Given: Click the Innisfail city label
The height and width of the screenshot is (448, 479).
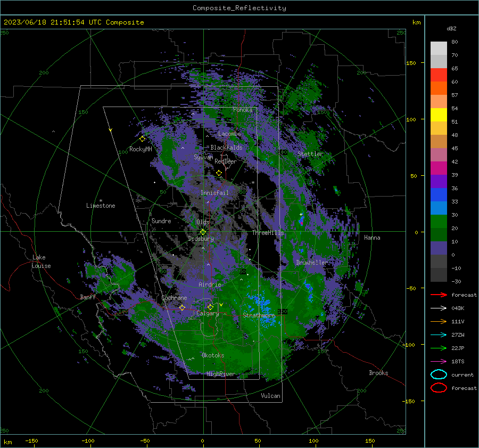Looking at the screenshot, I should tap(214, 193).
